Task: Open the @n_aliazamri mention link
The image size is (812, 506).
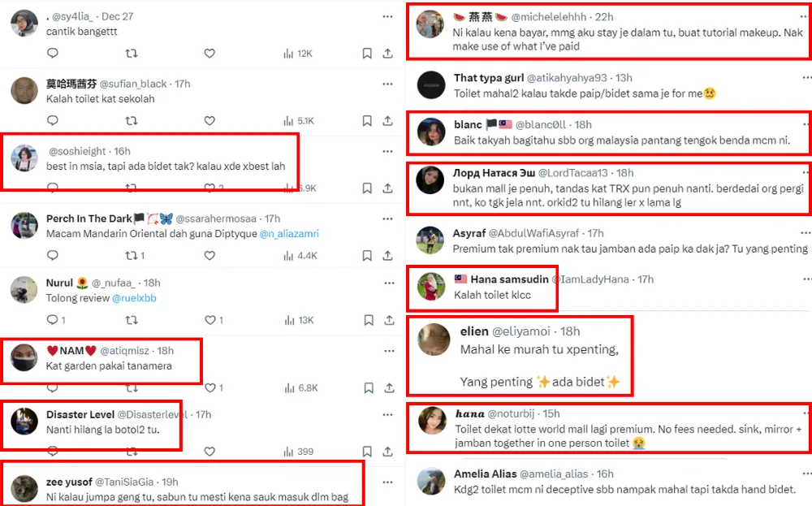Action: pyautogui.click(x=289, y=233)
